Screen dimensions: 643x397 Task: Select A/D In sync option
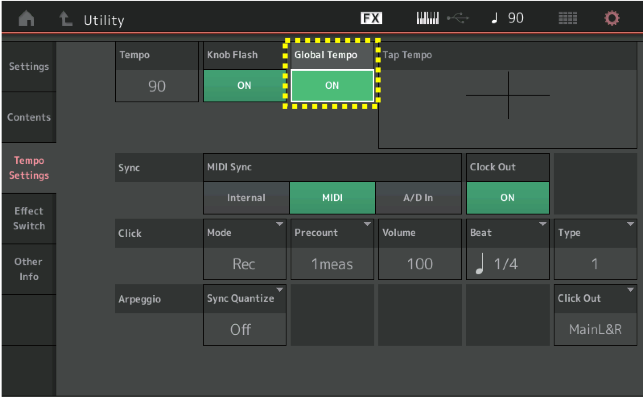point(418,198)
